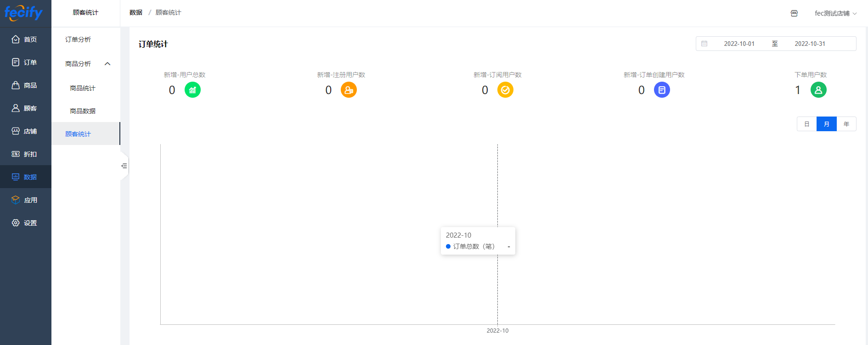This screenshot has width=868, height=345.
Task: Switch chart granularity to 年
Action: click(846, 124)
